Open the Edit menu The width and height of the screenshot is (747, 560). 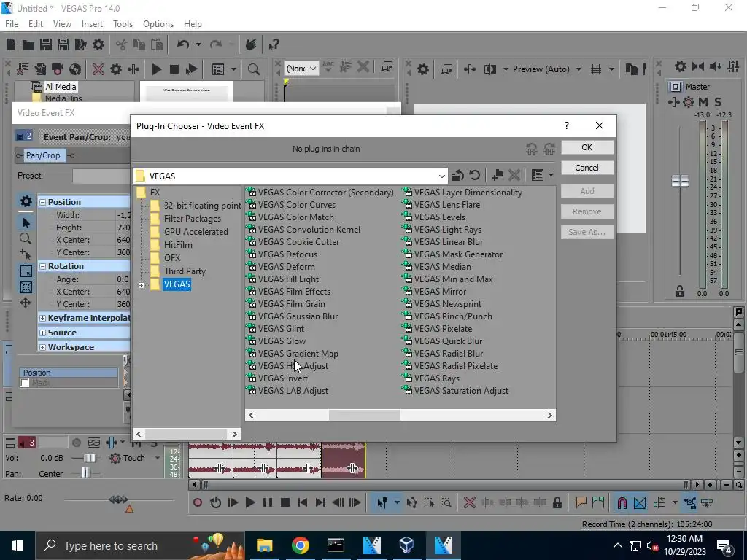(35, 24)
